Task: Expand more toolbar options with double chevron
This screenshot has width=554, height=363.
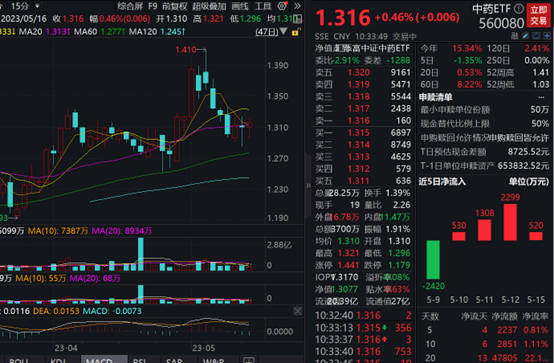Action: (297, 6)
